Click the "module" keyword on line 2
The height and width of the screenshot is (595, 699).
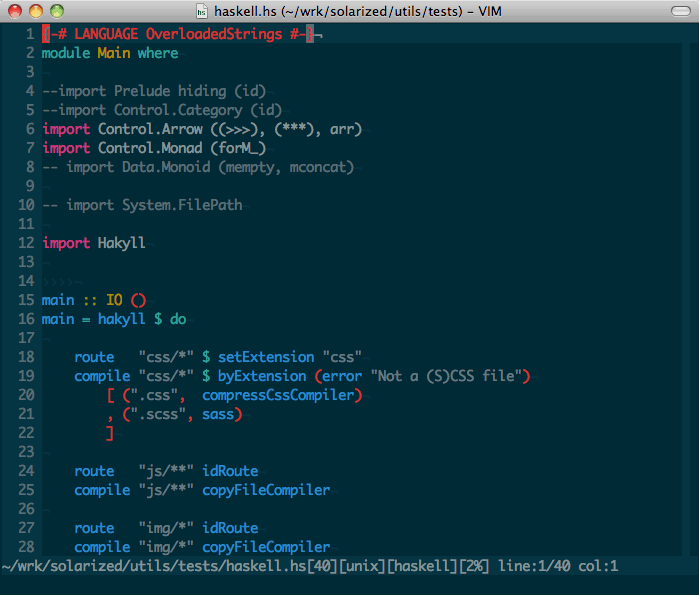coord(65,53)
